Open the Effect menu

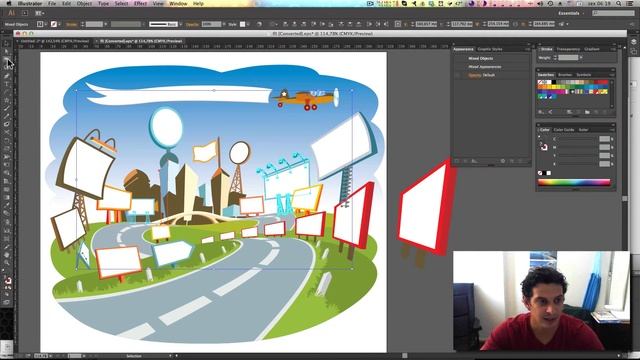[x=140, y=4]
